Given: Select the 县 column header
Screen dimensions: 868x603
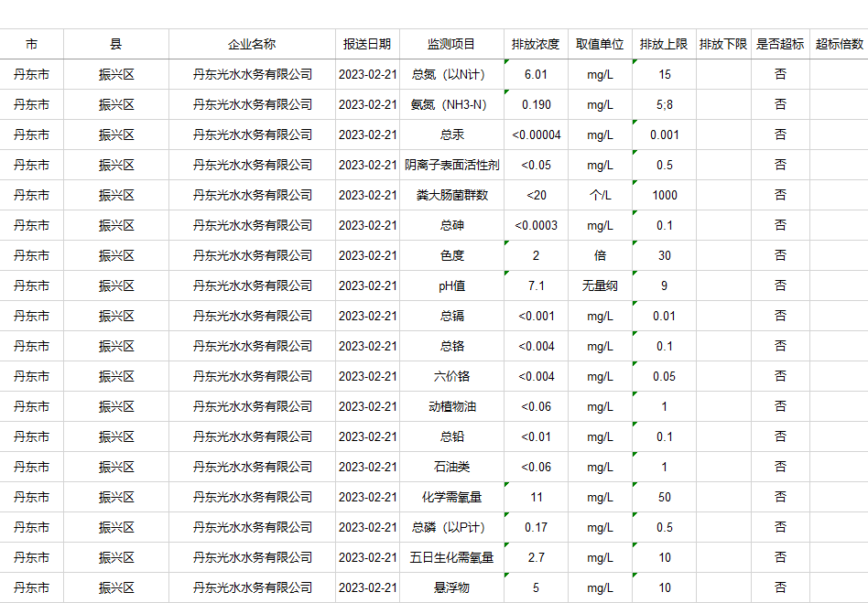Looking at the screenshot, I should click(116, 44).
